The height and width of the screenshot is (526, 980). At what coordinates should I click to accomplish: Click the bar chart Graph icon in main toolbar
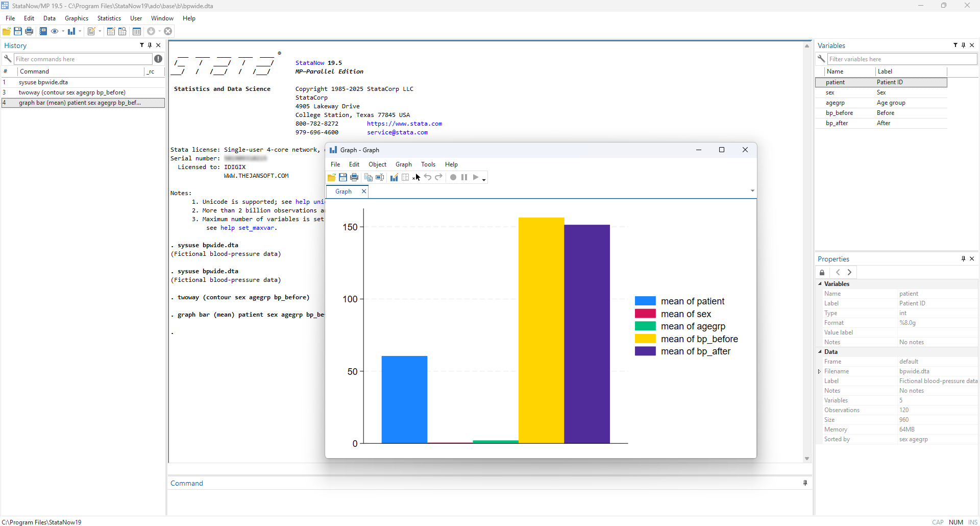[71, 32]
